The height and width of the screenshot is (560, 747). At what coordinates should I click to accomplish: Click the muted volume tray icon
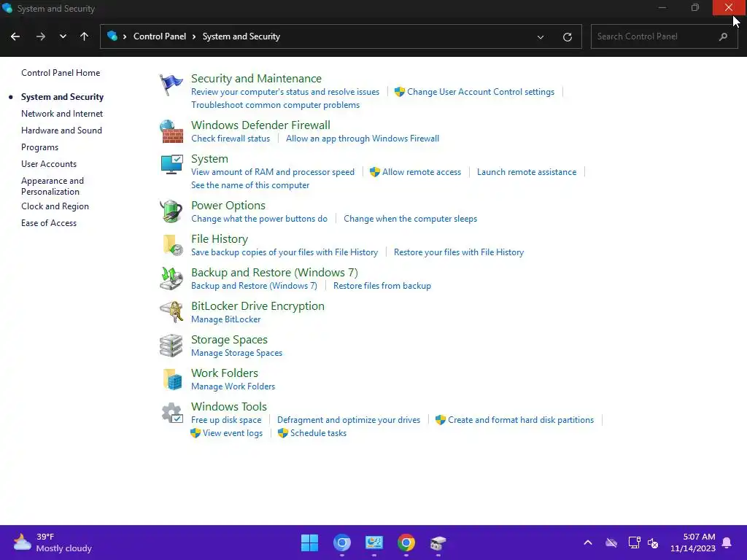click(x=653, y=542)
